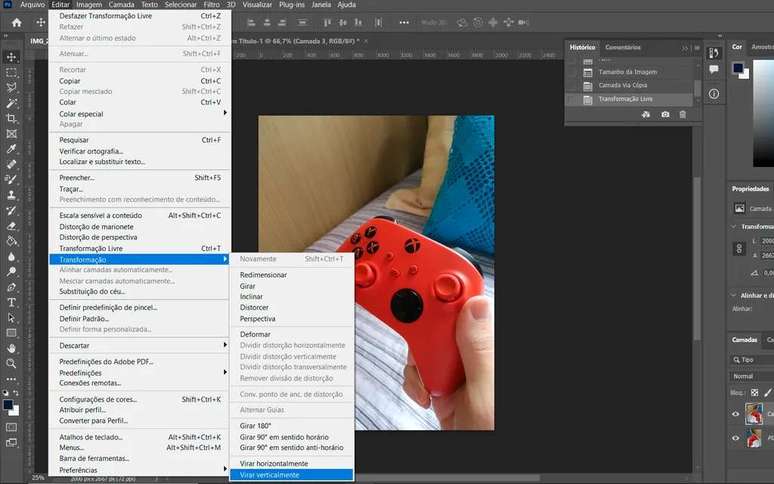
Task: Select the Rectangular Marquee tool
Action: click(11, 73)
